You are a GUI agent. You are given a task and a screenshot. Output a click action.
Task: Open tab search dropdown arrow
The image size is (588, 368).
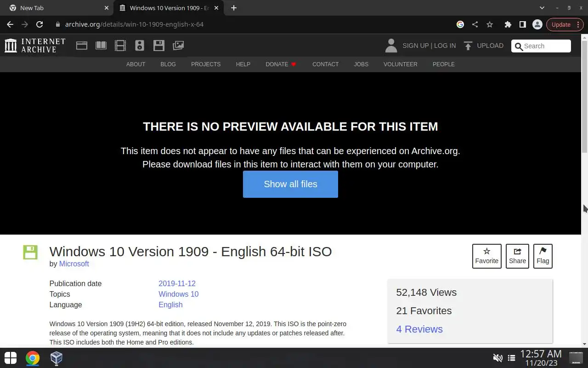click(x=542, y=8)
